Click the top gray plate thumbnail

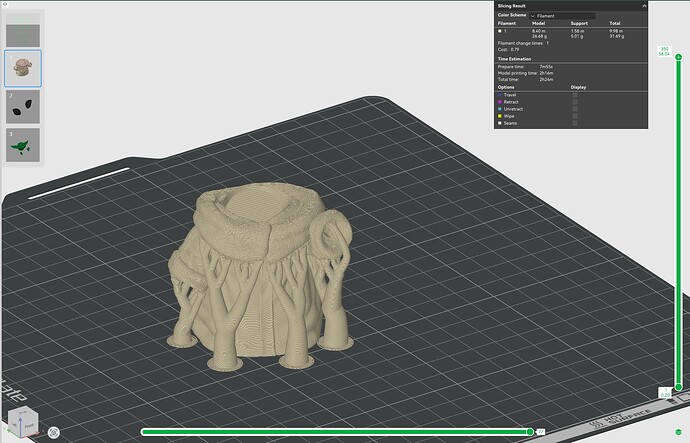pyautogui.click(x=23, y=35)
